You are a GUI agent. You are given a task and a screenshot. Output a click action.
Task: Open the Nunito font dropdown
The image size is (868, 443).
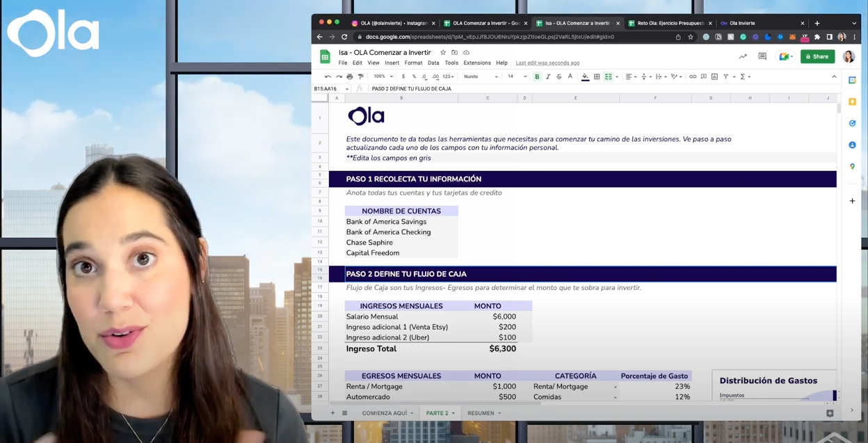click(481, 76)
